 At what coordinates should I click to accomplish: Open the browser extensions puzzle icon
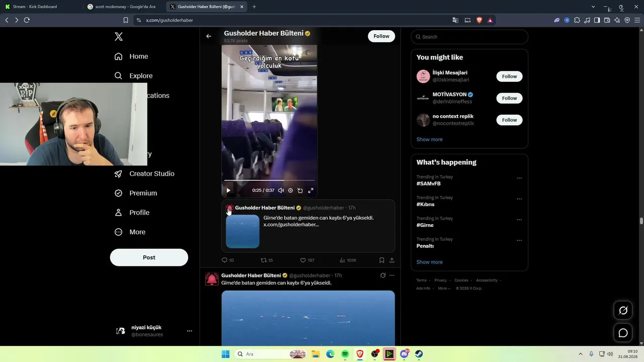(x=577, y=20)
